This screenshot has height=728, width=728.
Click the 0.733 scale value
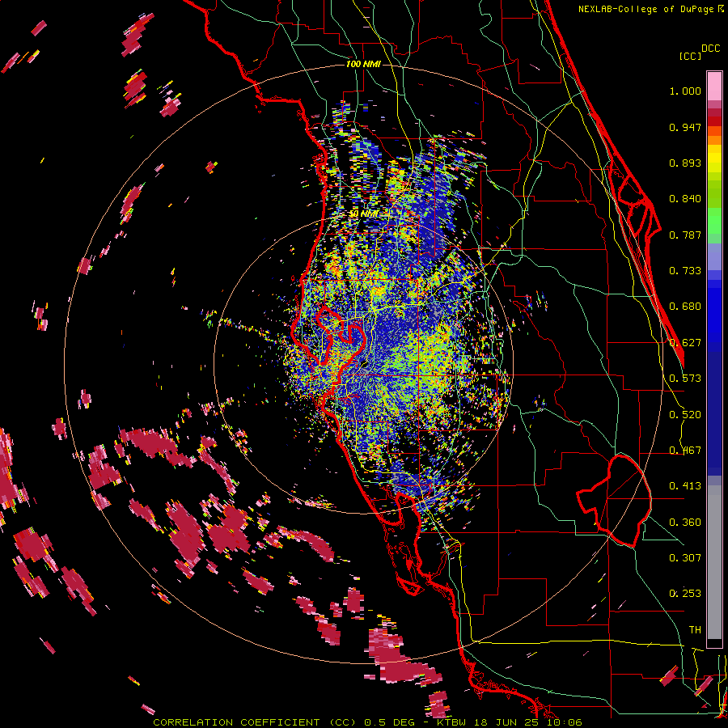pyautogui.click(x=685, y=271)
